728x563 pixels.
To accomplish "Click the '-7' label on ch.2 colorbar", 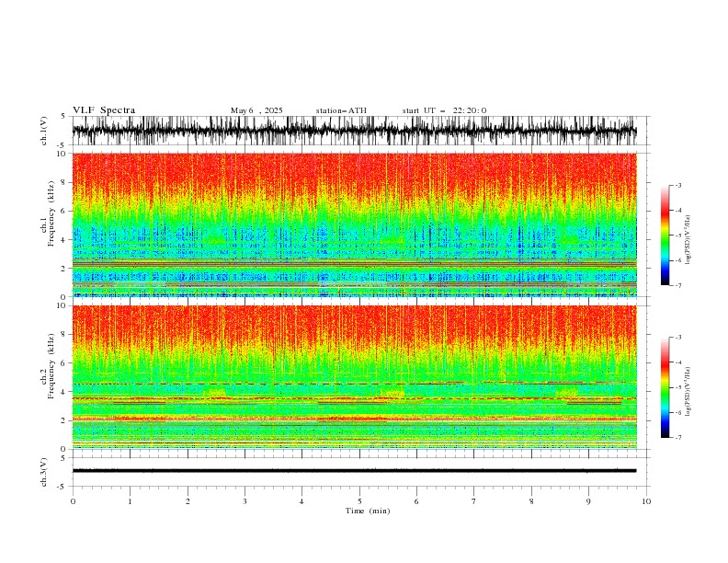I will tap(678, 438).
